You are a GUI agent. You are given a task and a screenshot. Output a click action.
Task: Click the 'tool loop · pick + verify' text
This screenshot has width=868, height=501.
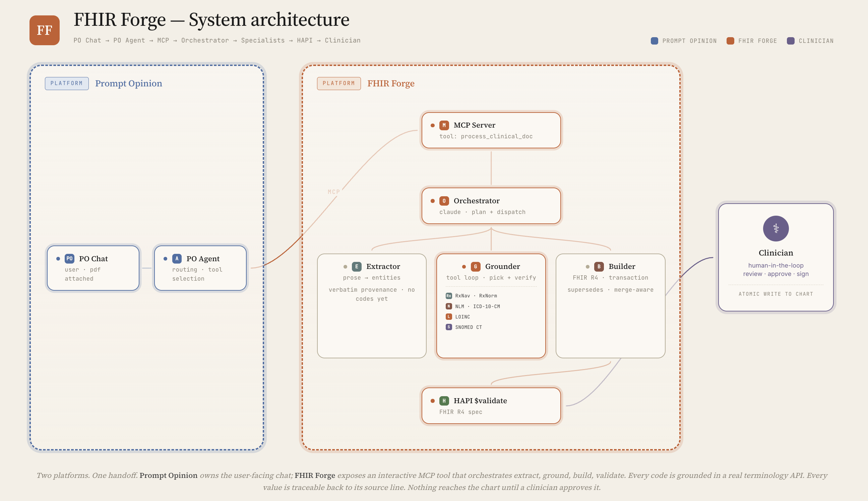tap(491, 278)
